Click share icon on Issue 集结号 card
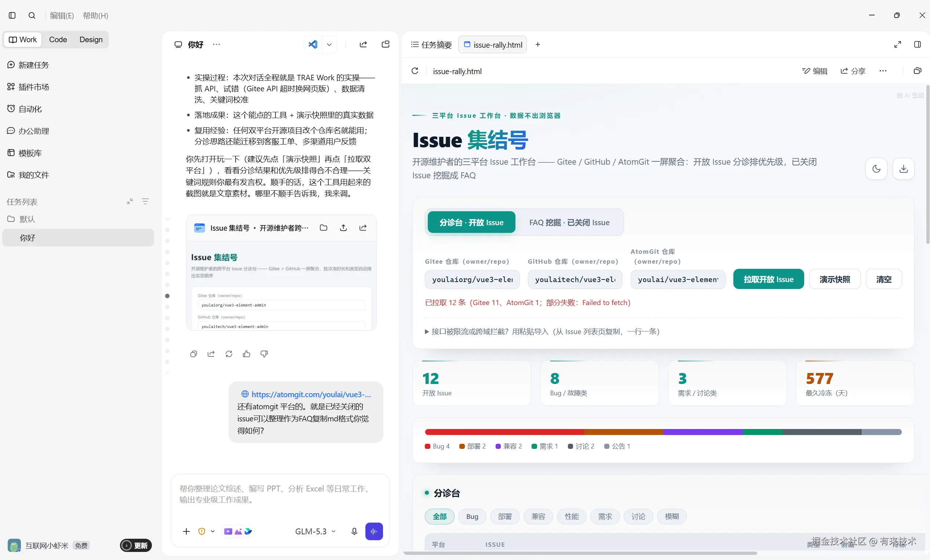Screen dimensions: 930x560 363,227
